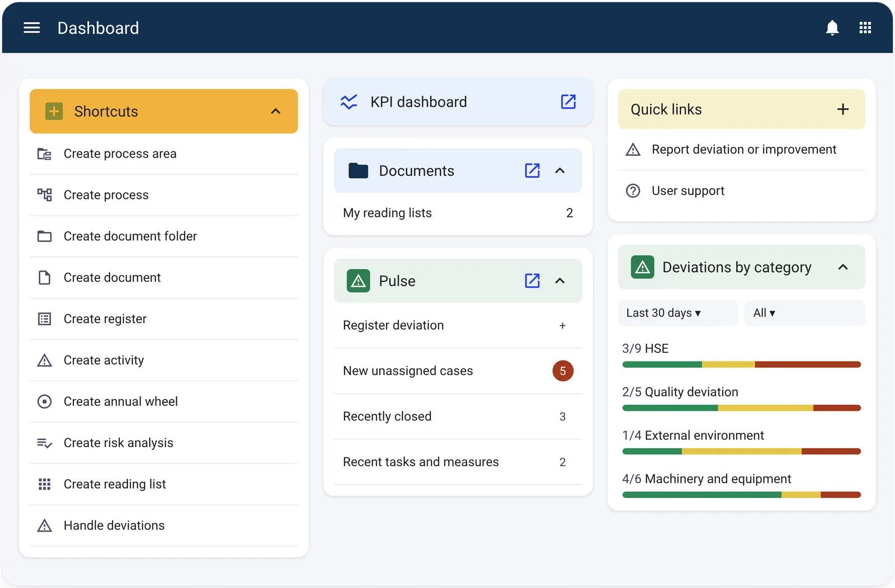The image size is (895, 588).
Task: Click the Create process area icon
Action: [44, 154]
